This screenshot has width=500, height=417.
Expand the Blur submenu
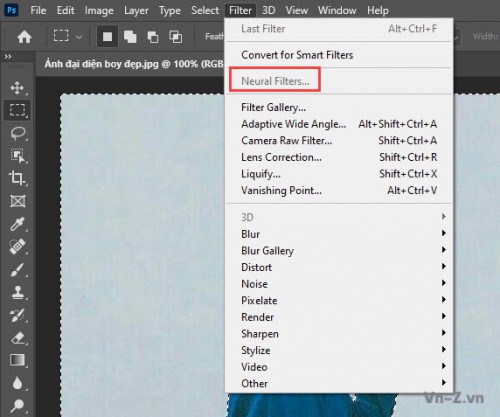click(x=339, y=234)
